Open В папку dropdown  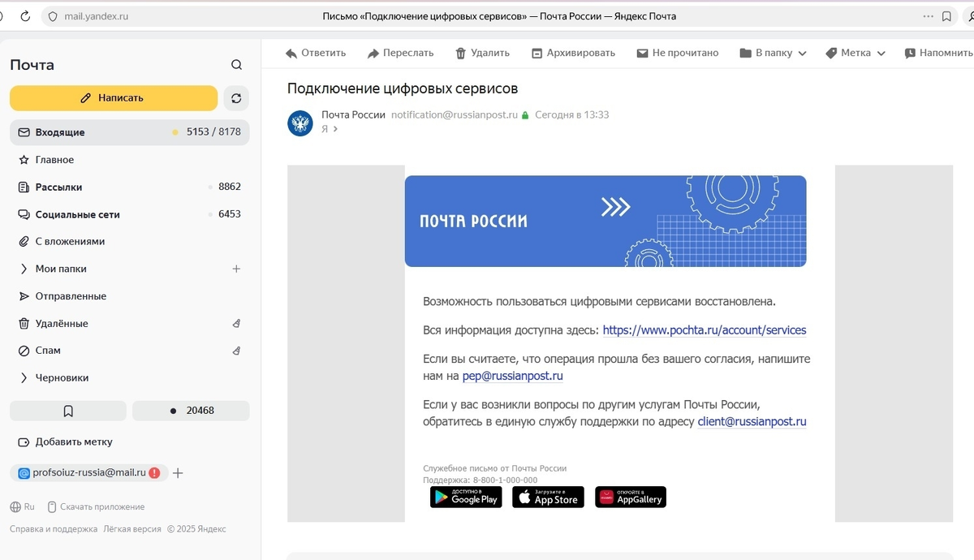pyautogui.click(x=773, y=53)
